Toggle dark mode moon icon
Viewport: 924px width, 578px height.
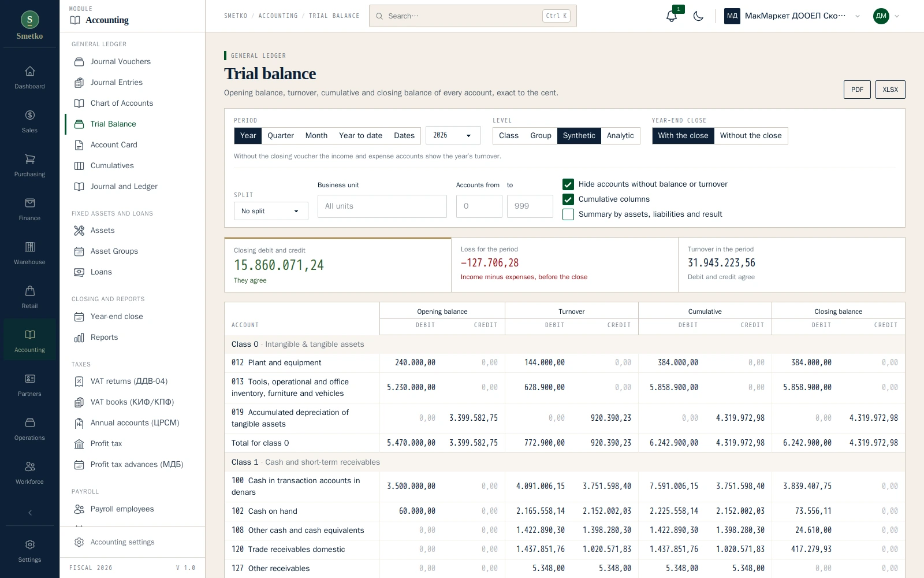pos(698,16)
